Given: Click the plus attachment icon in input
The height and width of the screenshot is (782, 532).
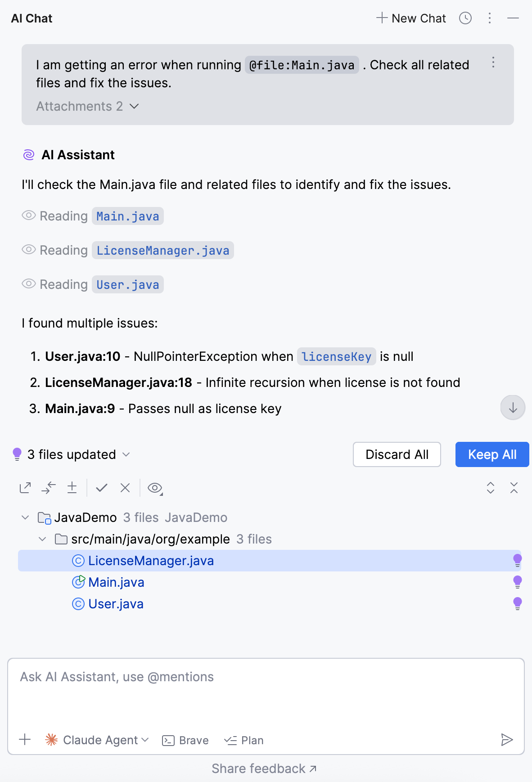Looking at the screenshot, I should coord(25,740).
